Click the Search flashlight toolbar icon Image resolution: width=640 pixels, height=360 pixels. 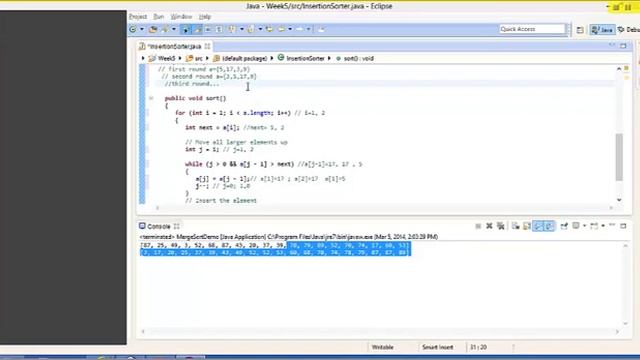(165, 29)
